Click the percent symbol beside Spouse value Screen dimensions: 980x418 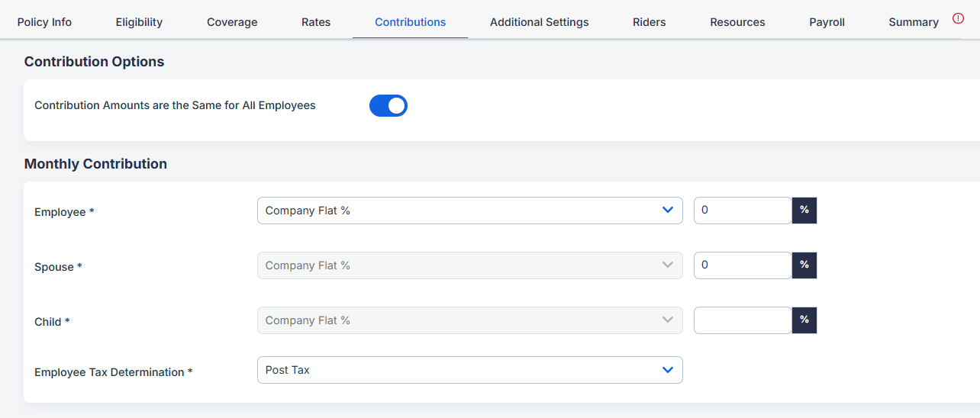point(804,265)
